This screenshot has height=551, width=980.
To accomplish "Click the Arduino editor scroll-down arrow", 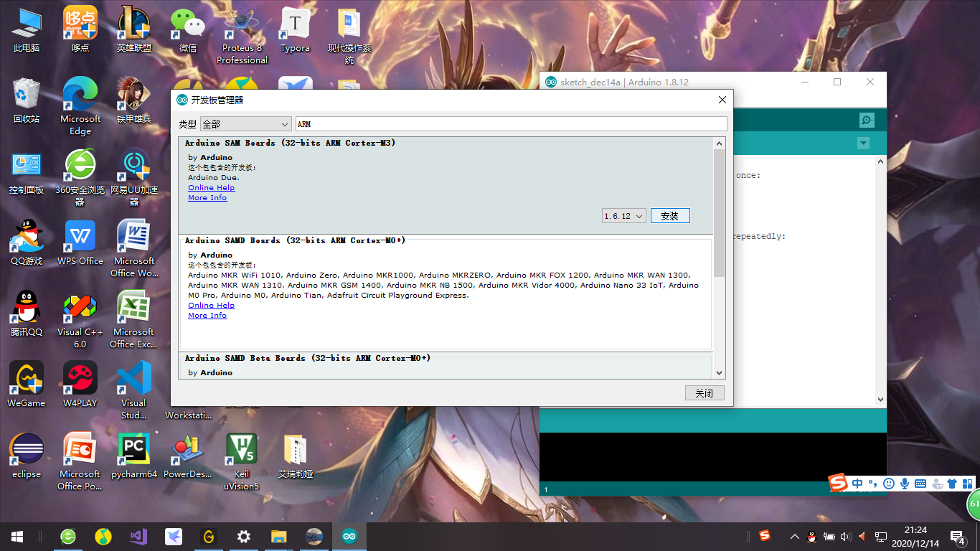I will click(x=881, y=400).
